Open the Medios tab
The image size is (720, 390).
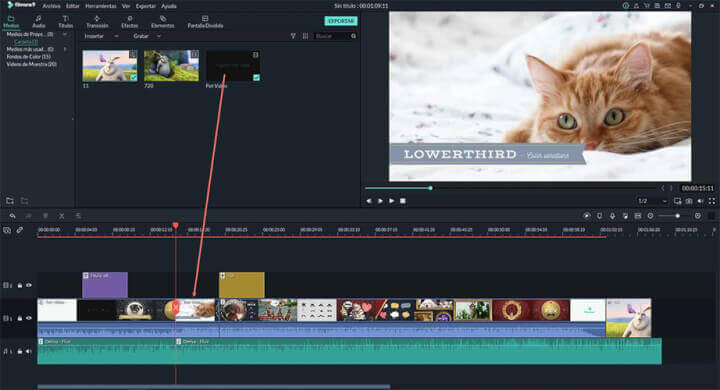[11, 22]
